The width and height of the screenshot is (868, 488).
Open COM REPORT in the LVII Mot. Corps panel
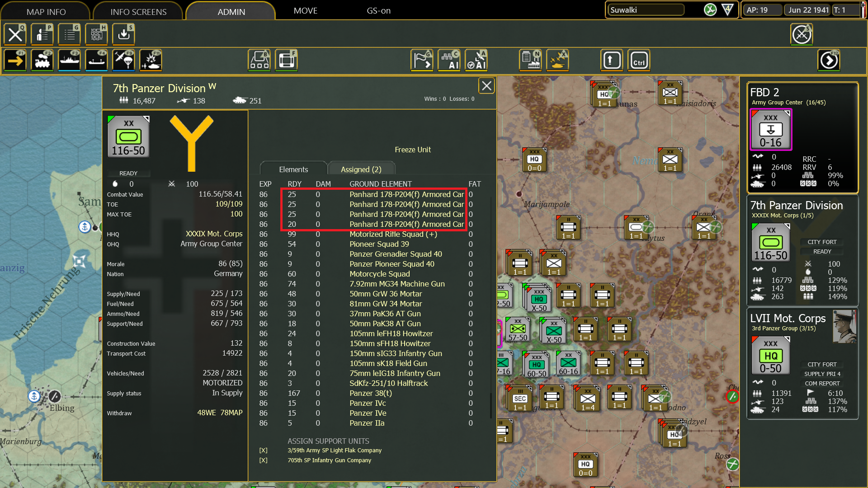[821, 383]
